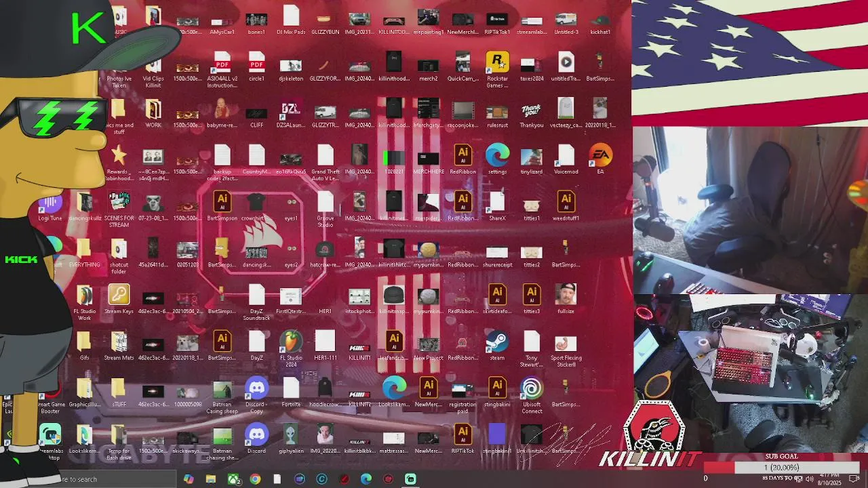
Task: Select the weedstuff1 Illustrator file
Action: tap(566, 203)
